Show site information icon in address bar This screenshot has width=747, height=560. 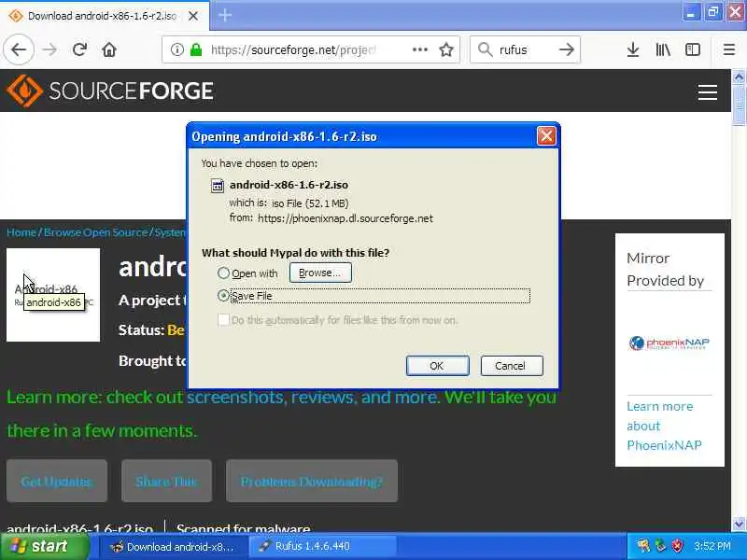[x=176, y=49]
